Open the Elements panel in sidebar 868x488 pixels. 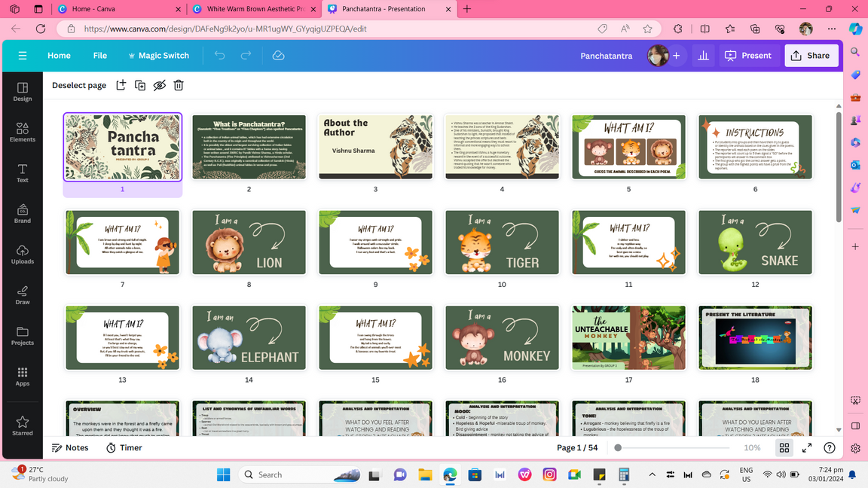tap(23, 133)
